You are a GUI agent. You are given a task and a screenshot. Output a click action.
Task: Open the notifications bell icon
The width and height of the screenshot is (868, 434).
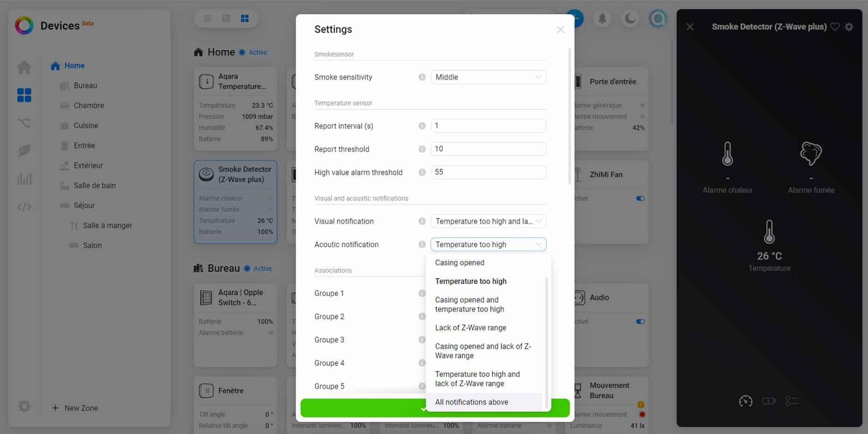click(x=602, y=18)
